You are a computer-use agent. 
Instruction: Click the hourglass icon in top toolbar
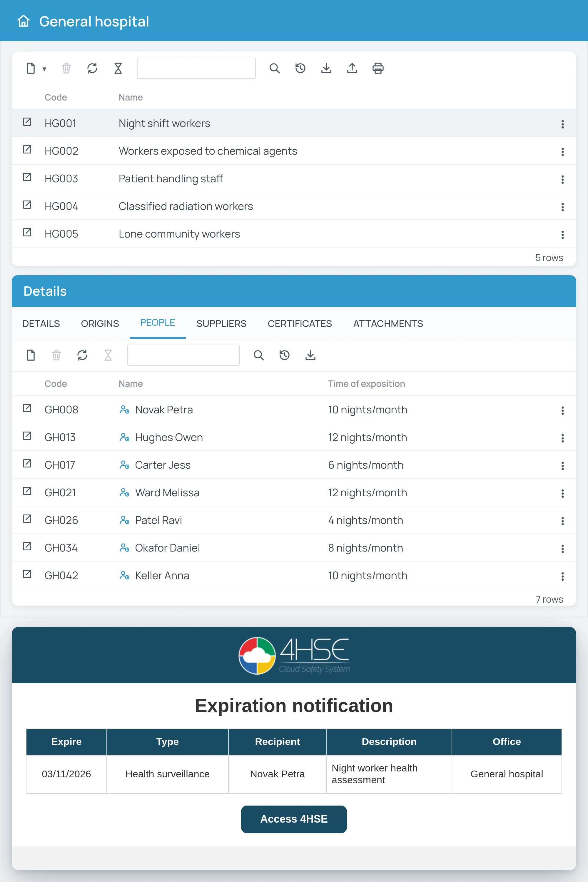[118, 68]
